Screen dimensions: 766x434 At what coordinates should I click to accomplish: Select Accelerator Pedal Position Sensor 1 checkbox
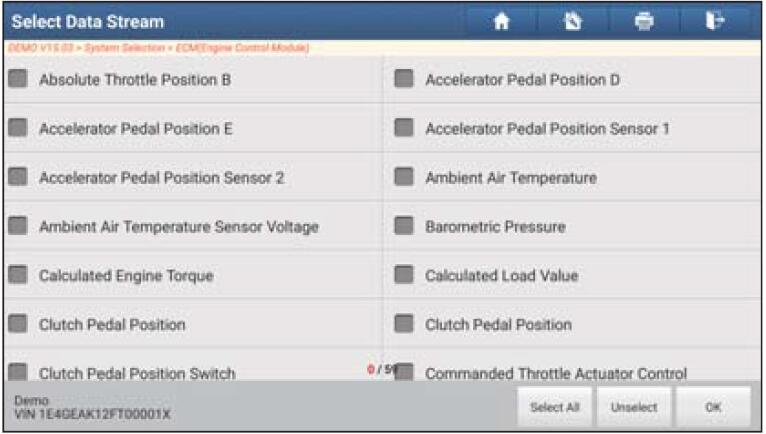click(404, 128)
